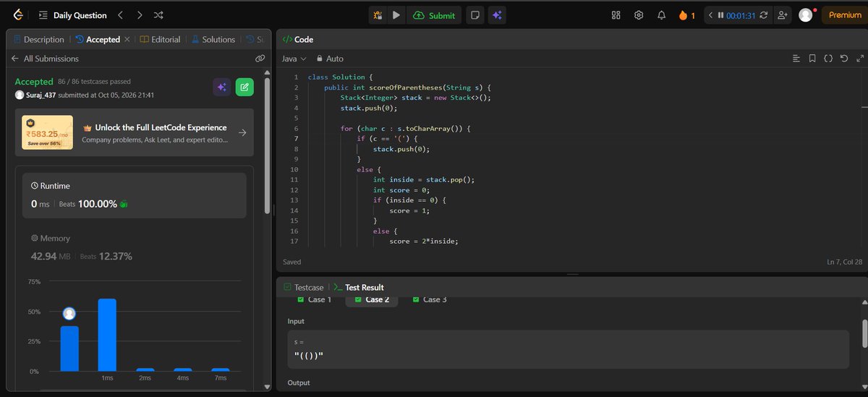Select the Test Result tab
This screenshot has height=397, width=868.
359,287
